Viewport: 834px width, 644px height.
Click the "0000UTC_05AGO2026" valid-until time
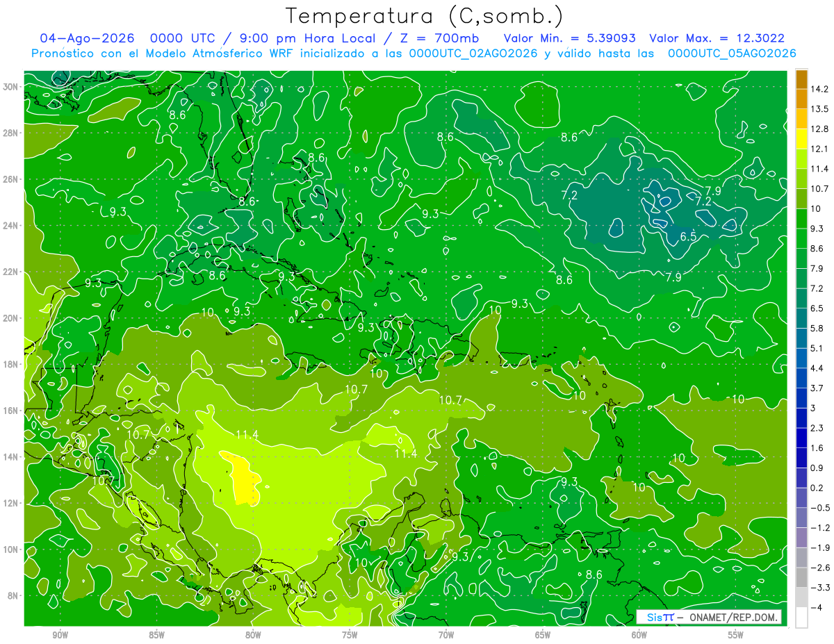(732, 53)
